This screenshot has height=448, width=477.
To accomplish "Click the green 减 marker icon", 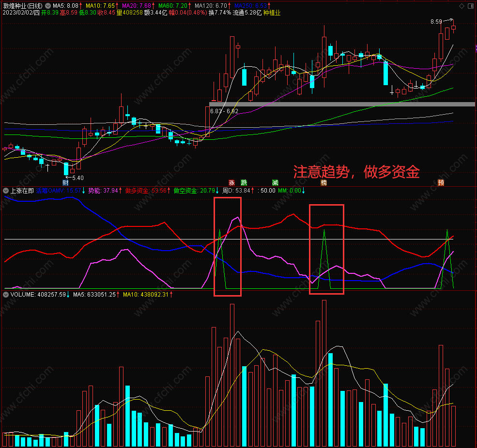I will pyautogui.click(x=276, y=183).
